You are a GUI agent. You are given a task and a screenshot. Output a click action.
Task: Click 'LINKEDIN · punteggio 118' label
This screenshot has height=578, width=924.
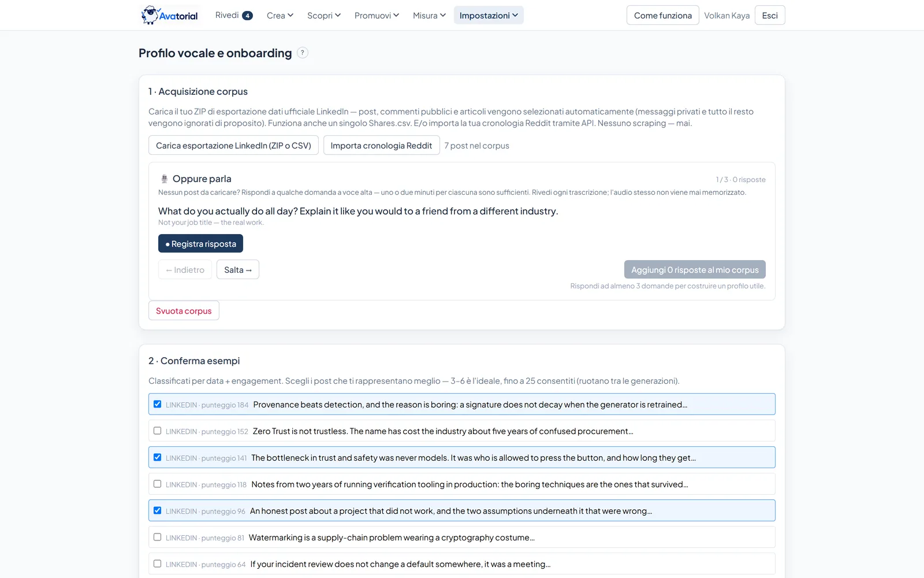[x=206, y=485]
